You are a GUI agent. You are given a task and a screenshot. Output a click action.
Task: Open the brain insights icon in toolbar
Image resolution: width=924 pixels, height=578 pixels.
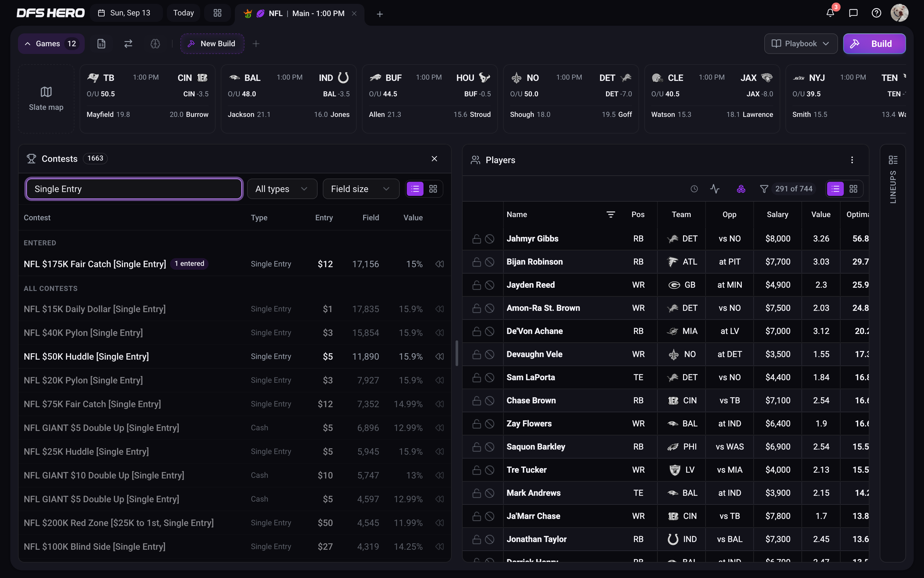point(155,44)
